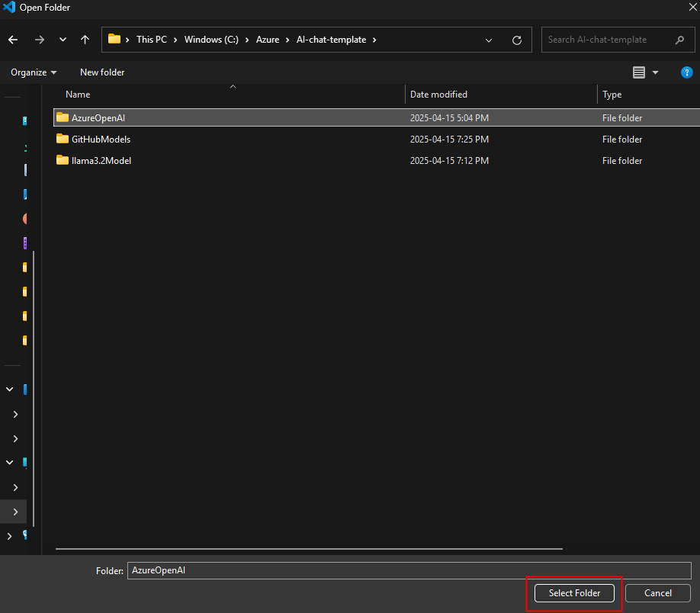Click the horizontal scrollbar under file list
The width and height of the screenshot is (700, 613).
[309, 549]
